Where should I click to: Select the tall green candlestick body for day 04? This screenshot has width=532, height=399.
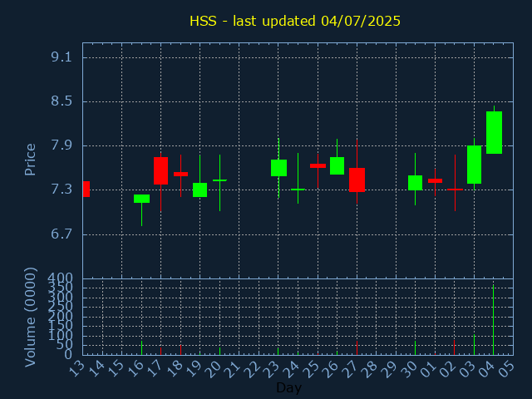coord(494,133)
